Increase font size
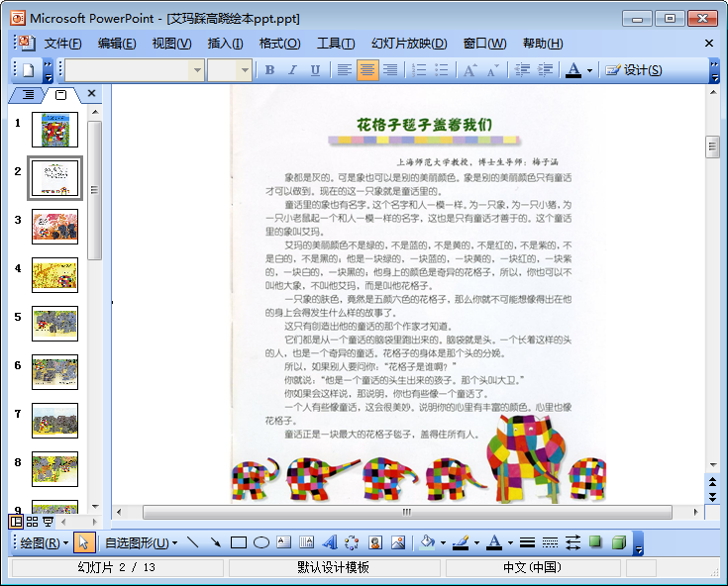 [469, 70]
